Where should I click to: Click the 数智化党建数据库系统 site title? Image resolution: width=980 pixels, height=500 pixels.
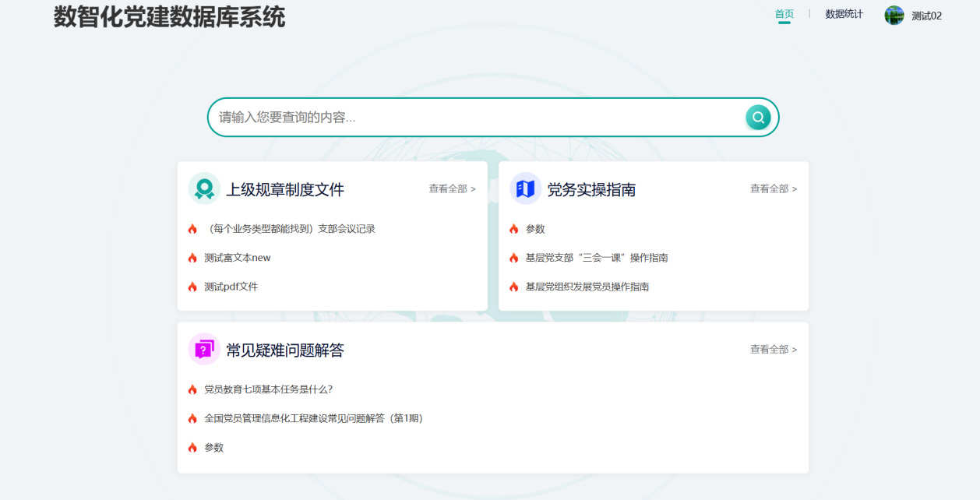pos(170,16)
